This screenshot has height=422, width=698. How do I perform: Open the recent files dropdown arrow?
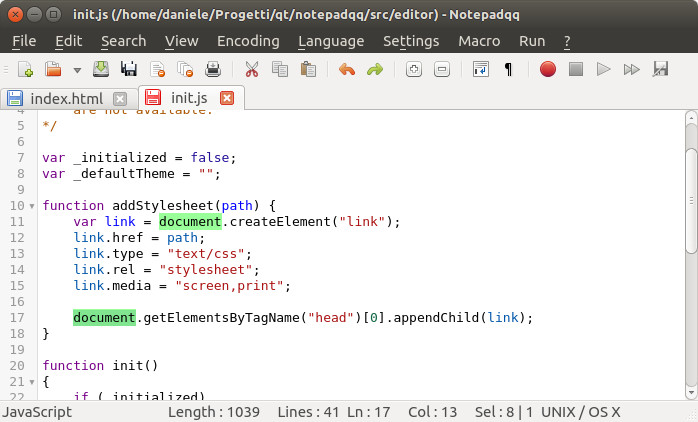tap(77, 70)
